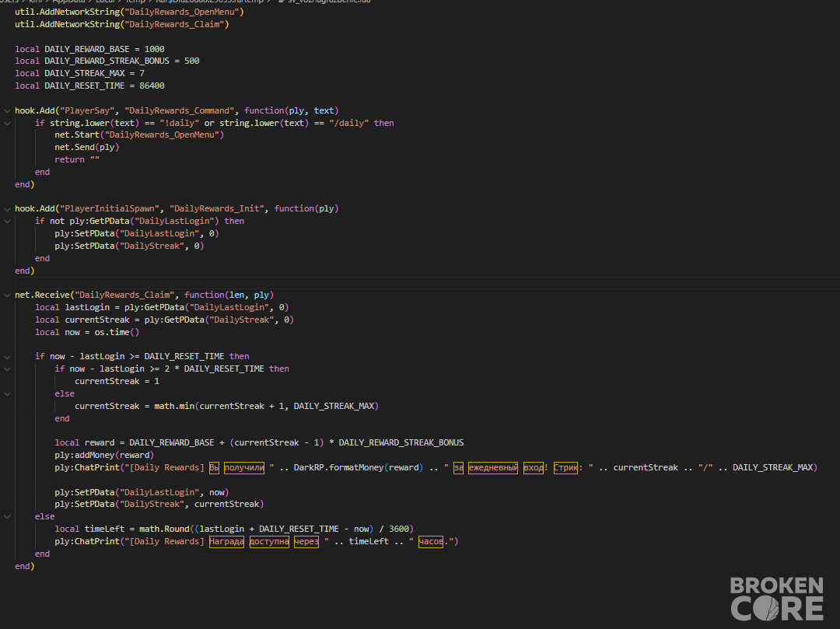Click the value 1000 of DAILY_REWARD_BASE
Viewport: 840px width, 629px height.
(154, 49)
